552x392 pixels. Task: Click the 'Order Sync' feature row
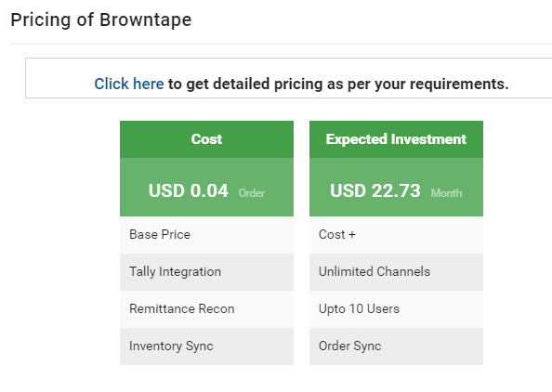coord(396,346)
